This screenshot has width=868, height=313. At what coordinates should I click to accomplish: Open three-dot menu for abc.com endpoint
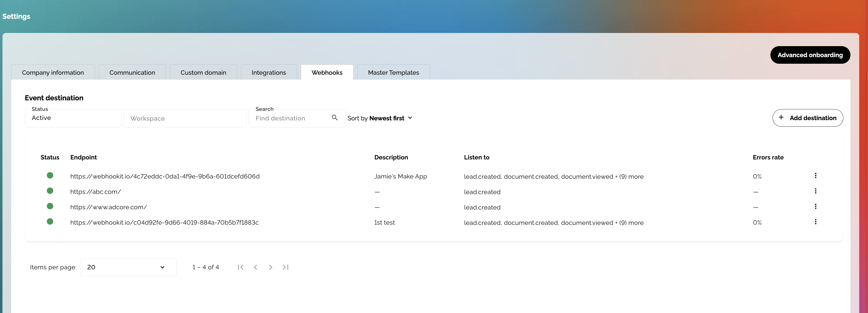[816, 191]
